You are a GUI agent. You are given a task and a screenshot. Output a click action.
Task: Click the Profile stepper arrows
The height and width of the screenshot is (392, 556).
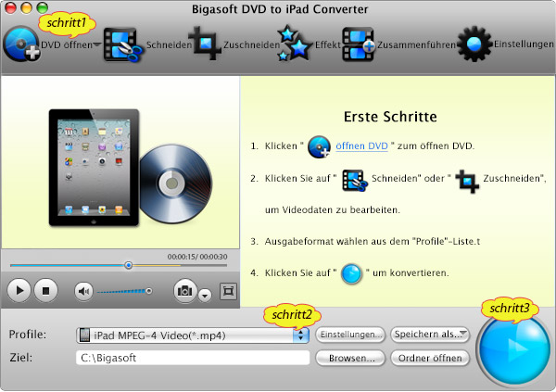point(300,335)
